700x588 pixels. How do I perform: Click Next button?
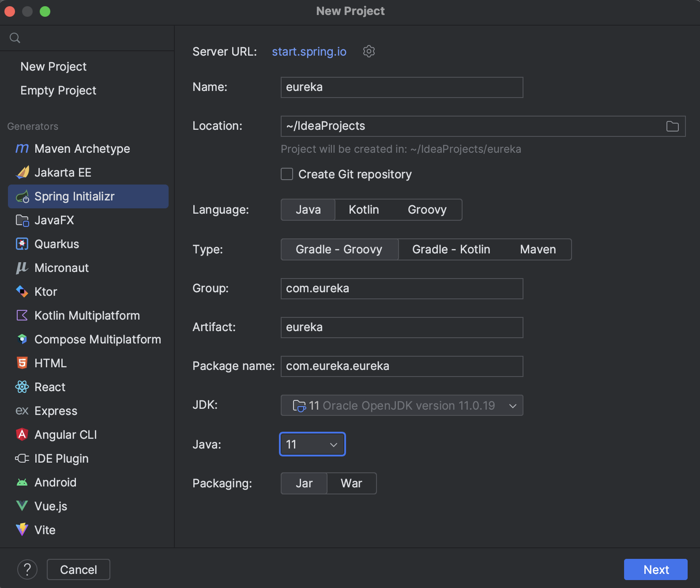[655, 569]
